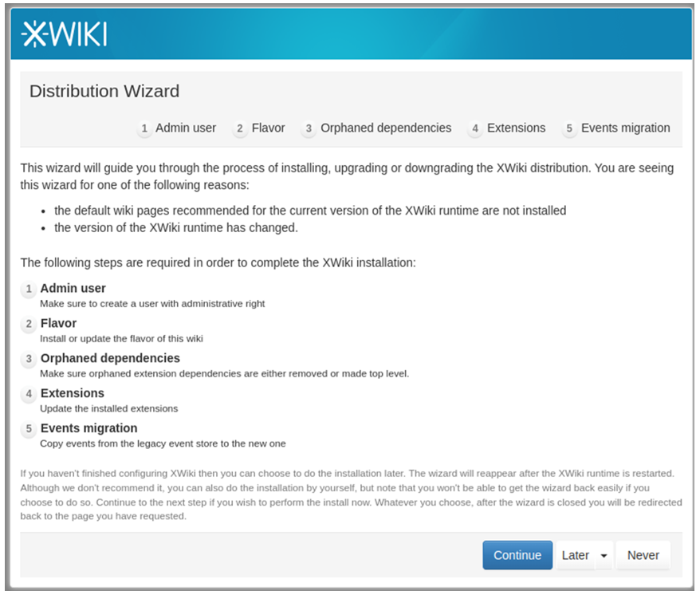Click the step 3 number badge in the top progress bar
The height and width of the screenshot is (595, 700).
309,129
